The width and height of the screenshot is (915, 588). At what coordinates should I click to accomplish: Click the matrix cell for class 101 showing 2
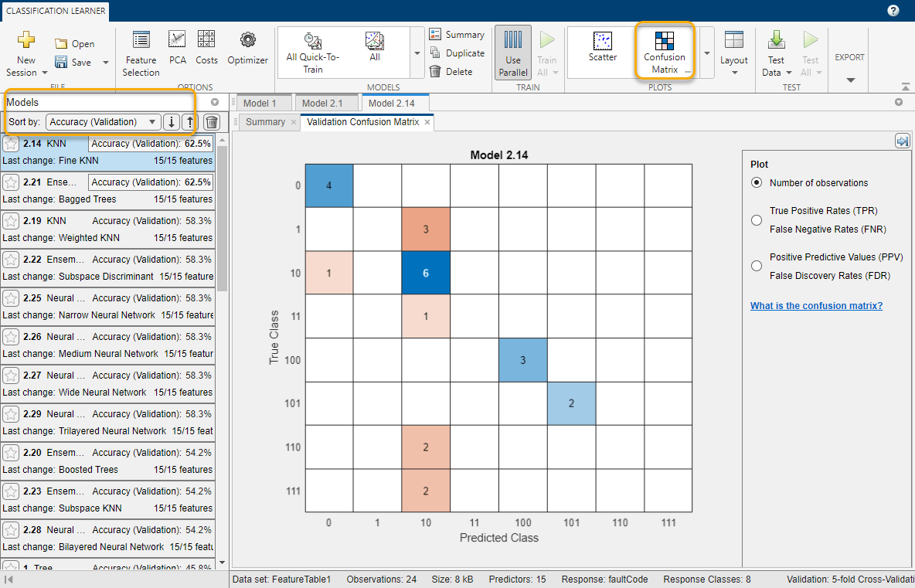570,403
